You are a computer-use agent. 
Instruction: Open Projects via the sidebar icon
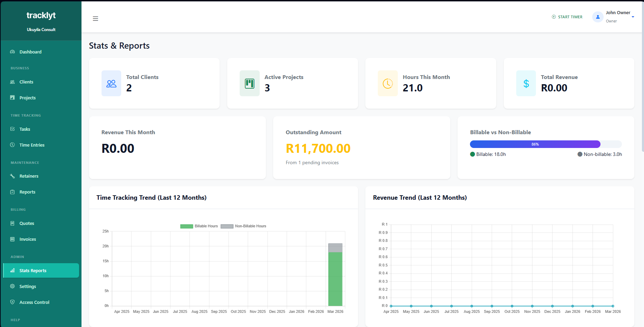pyautogui.click(x=12, y=98)
